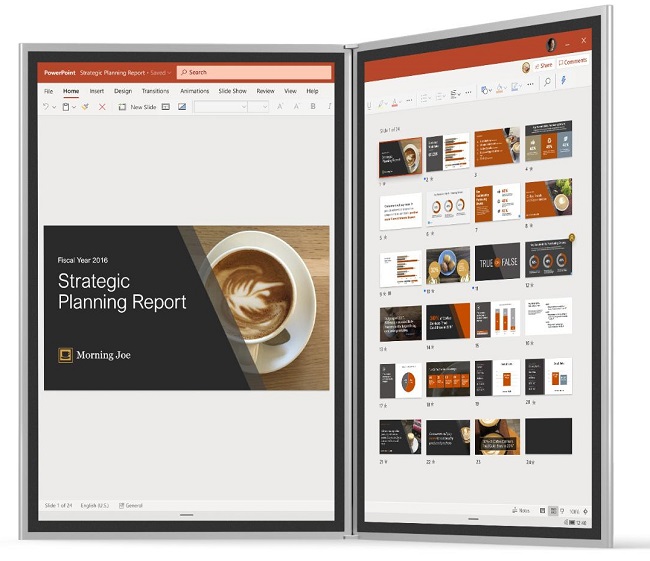Click the Paste clipboard icon

point(65,107)
